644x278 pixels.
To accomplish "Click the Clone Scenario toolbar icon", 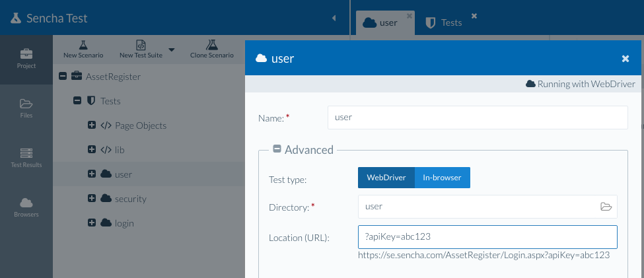I will tap(211, 45).
